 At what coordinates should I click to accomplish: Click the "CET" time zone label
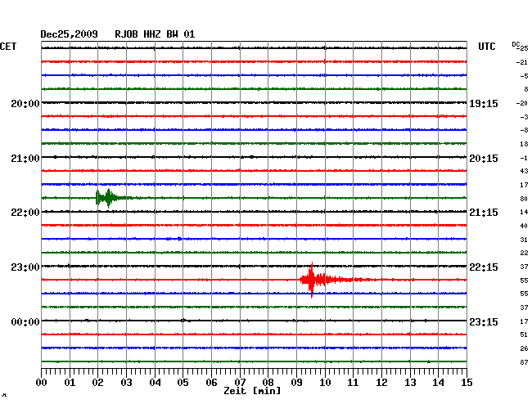pos(8,47)
